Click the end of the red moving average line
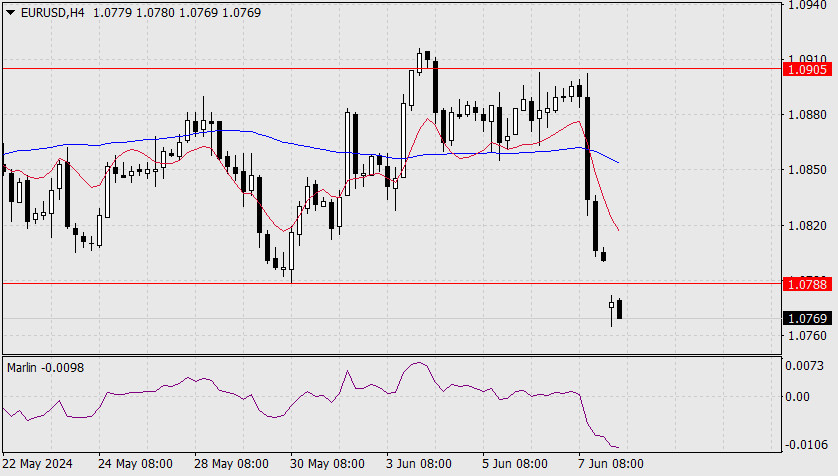This screenshot has width=838, height=476. click(618, 230)
